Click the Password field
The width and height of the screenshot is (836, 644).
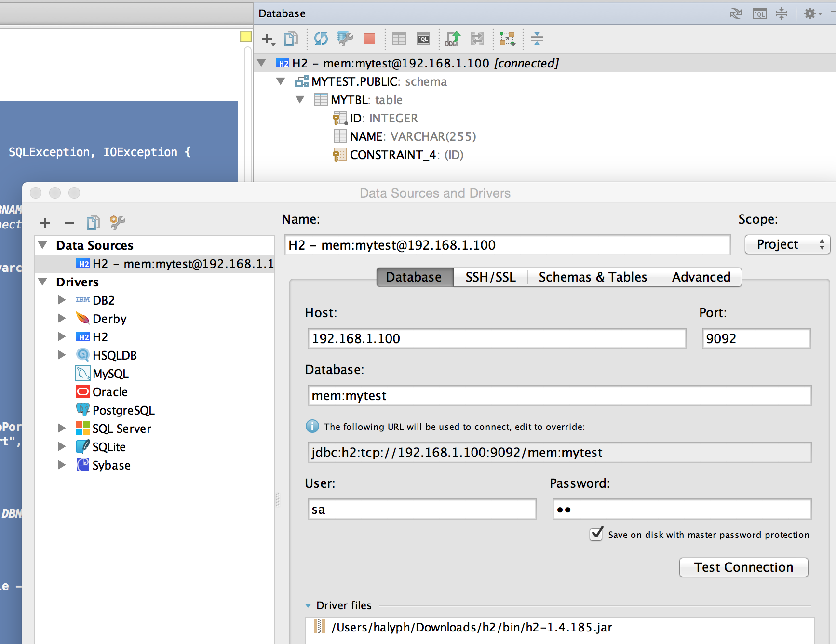tap(682, 509)
